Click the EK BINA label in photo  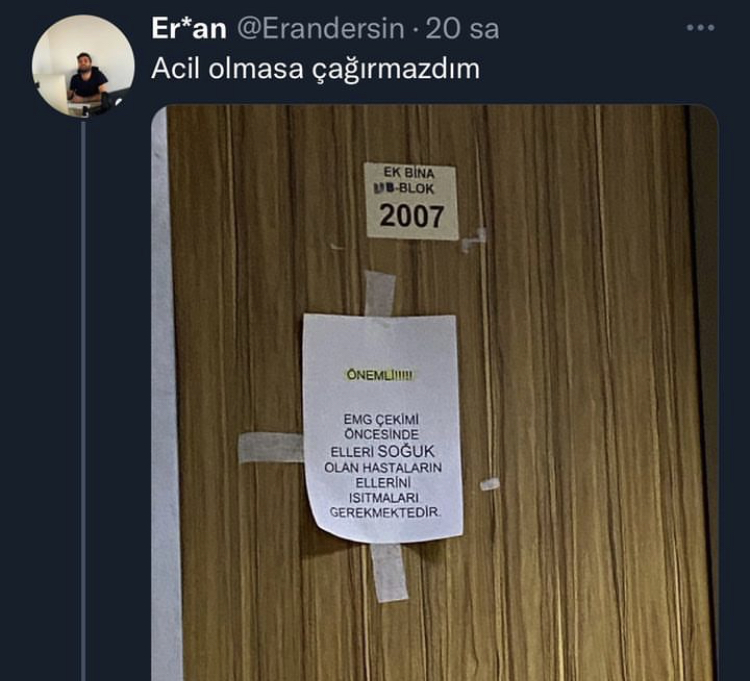409,172
